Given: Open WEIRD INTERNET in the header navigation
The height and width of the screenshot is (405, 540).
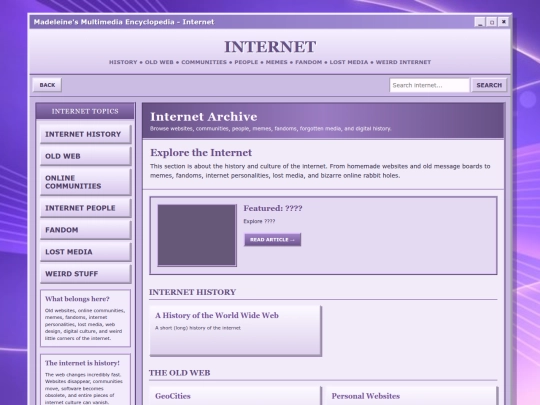Looking at the screenshot, I should pos(403,62).
